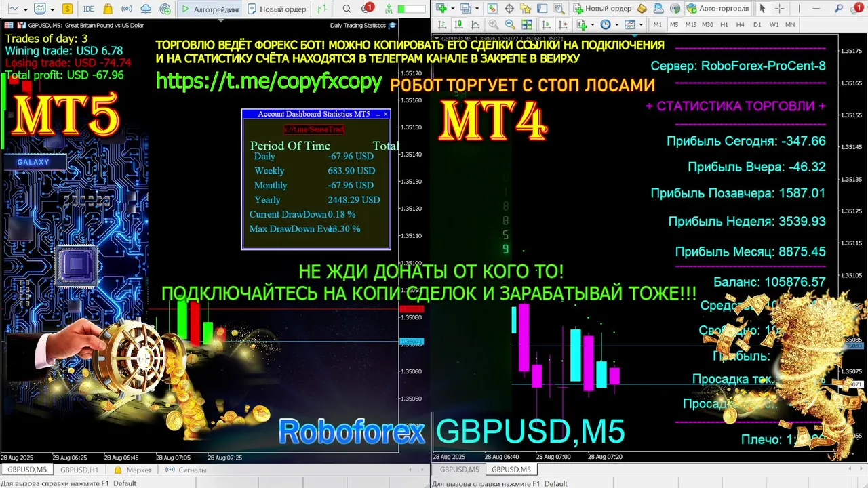The height and width of the screenshot is (488, 868).
Task: Close the Account Dashboard Statistics MT5 panel
Action: pos(386,114)
